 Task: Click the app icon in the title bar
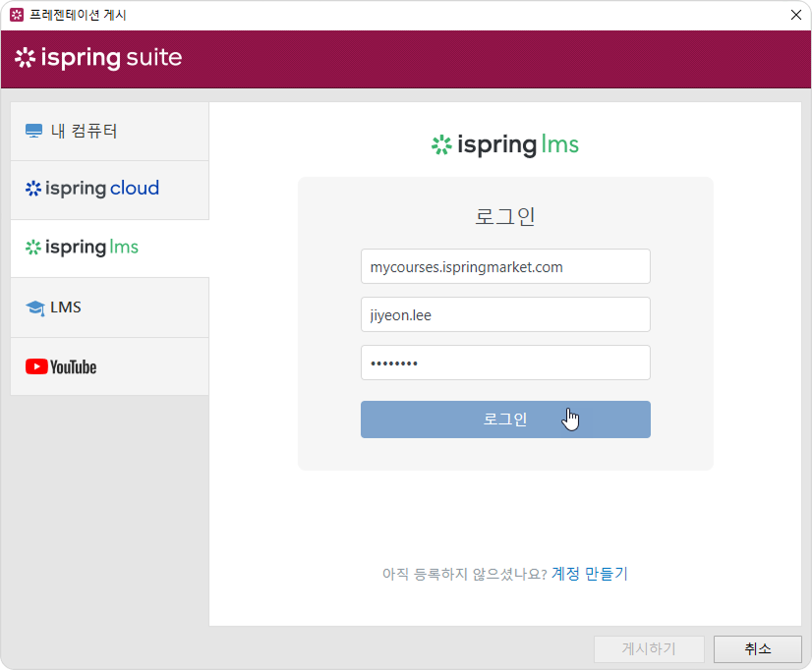click(x=16, y=15)
